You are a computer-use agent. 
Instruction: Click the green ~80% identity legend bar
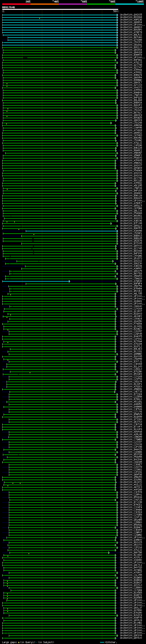(101, 4)
